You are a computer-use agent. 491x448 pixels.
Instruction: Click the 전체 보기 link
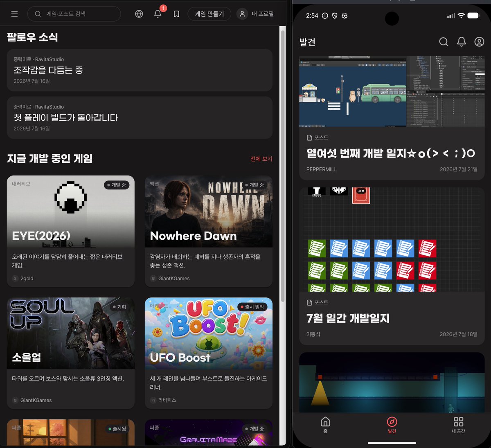pos(261,159)
